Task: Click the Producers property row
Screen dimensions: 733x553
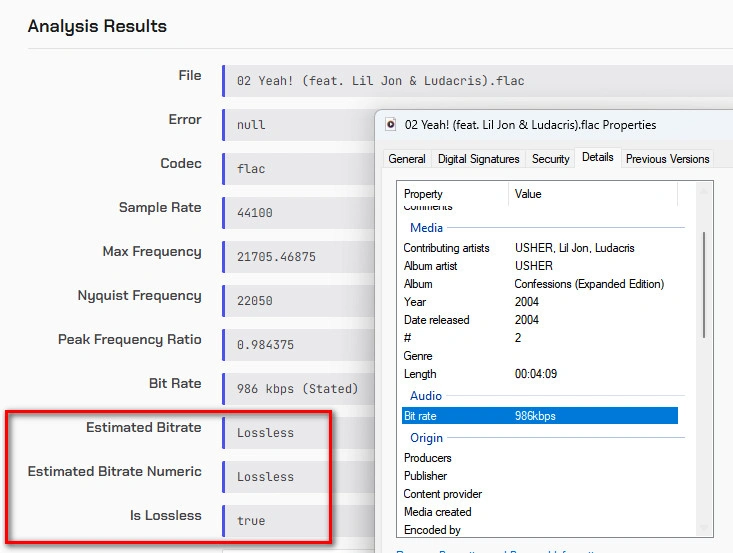Action: point(540,458)
